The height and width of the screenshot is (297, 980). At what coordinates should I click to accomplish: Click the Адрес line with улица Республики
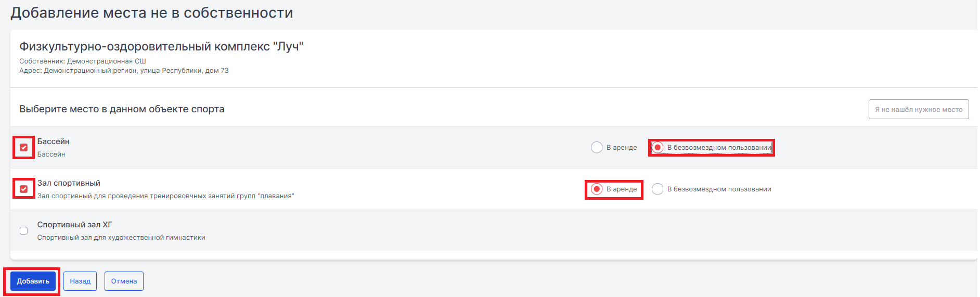click(124, 71)
